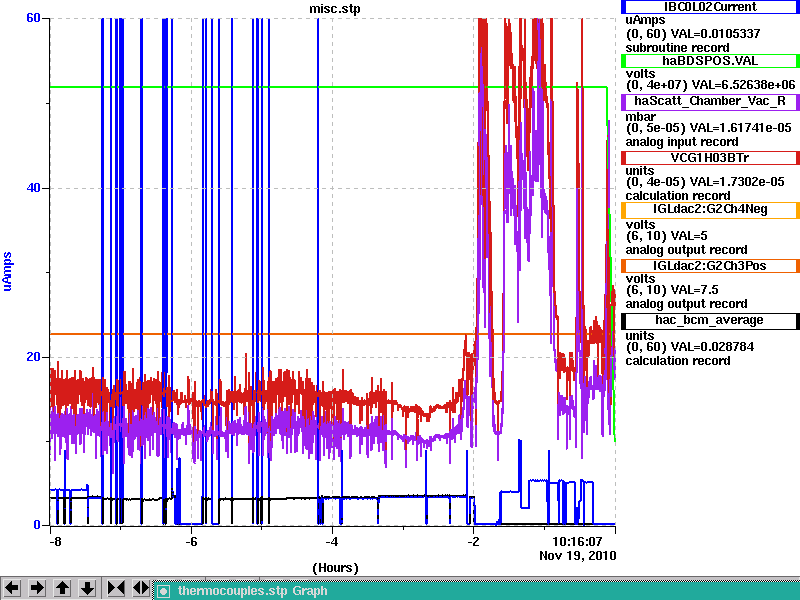Click the zoom-out time expand icon
This screenshot has width=800, height=600.
click(141, 588)
